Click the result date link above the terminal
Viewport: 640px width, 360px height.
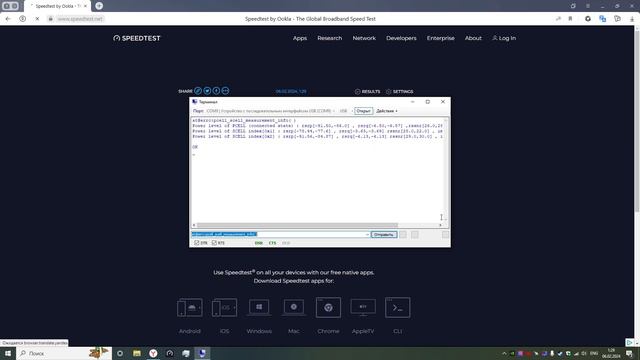[x=291, y=91]
